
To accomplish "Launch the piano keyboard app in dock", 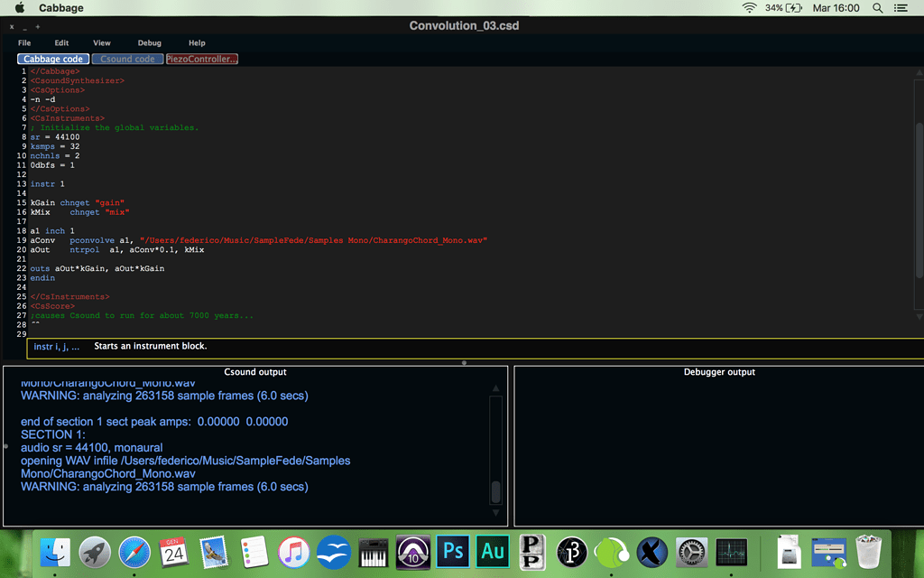I will (373, 552).
